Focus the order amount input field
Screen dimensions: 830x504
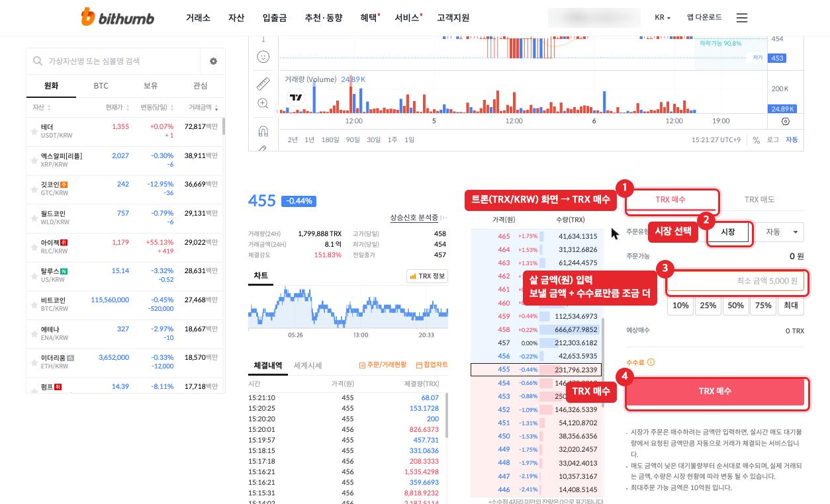pyautogui.click(x=735, y=281)
